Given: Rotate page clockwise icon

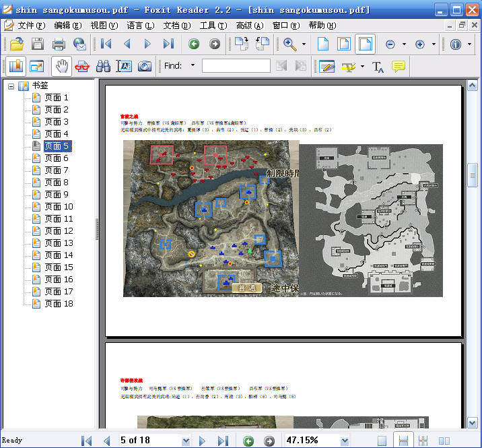Looking at the screenshot, I should coord(242,44).
